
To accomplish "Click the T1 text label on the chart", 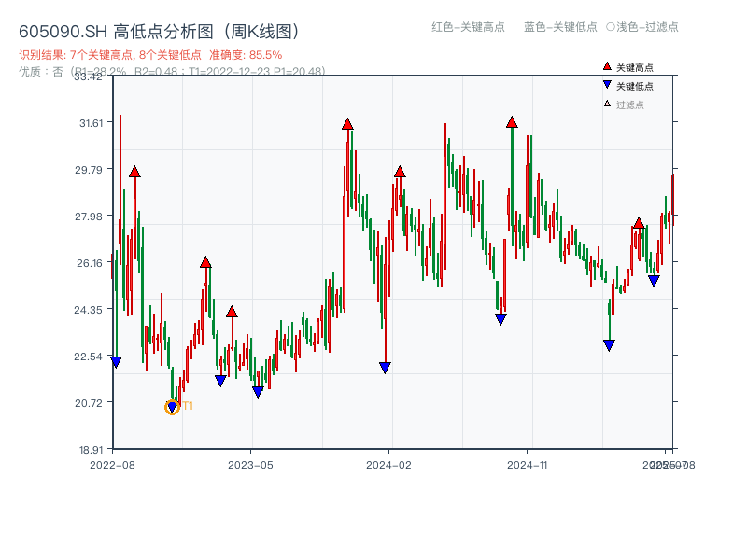I will pyautogui.click(x=189, y=404).
